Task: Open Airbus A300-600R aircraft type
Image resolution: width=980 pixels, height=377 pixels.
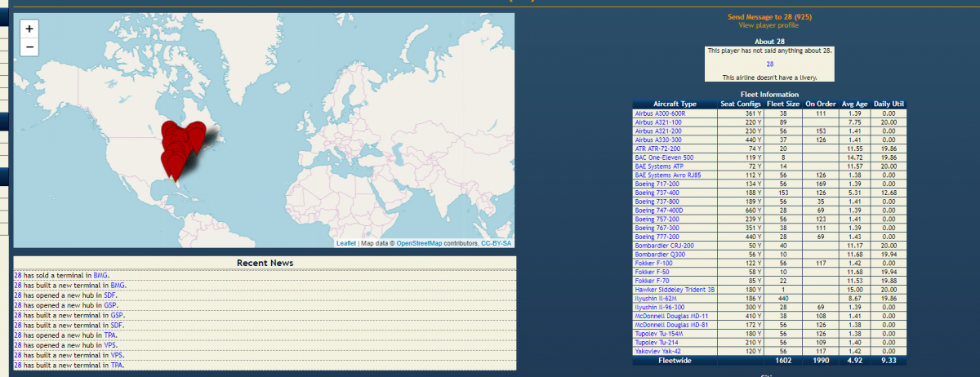Action: pos(660,113)
